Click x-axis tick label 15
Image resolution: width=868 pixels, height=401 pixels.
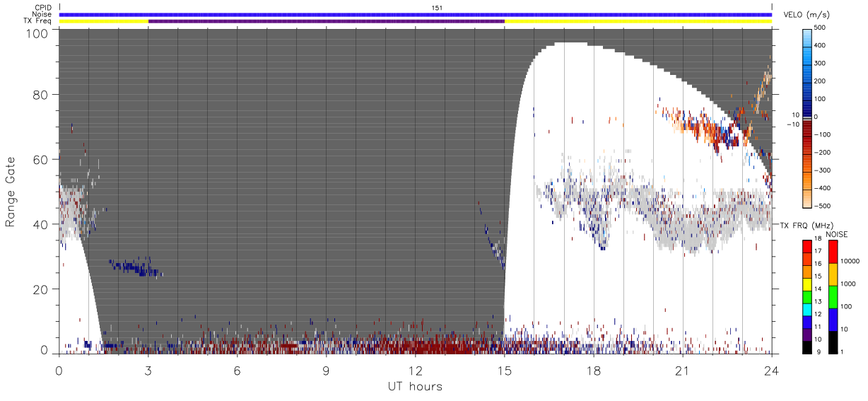click(504, 370)
